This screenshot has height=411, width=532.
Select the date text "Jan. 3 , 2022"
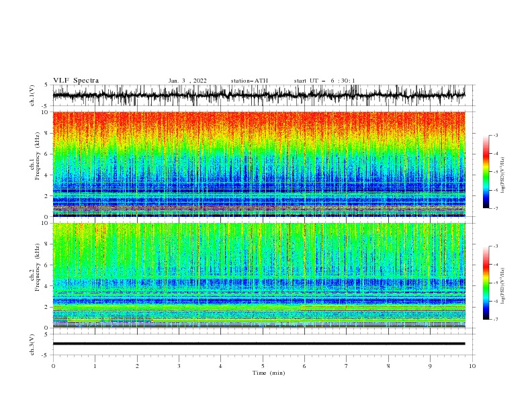[187, 81]
